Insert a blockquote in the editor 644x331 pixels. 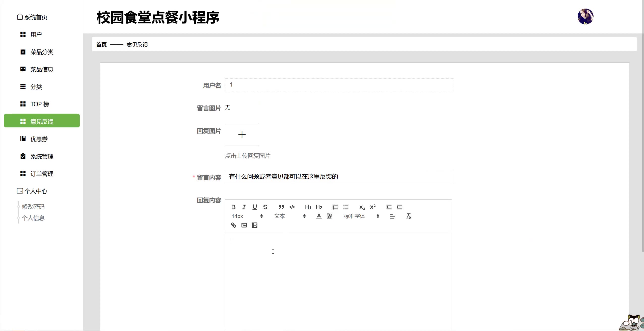click(281, 207)
